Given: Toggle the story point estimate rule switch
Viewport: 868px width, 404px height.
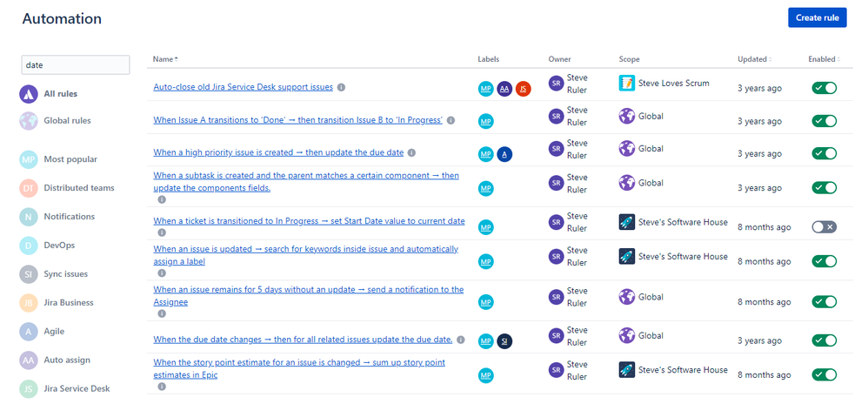Looking at the screenshot, I should pyautogui.click(x=825, y=375).
